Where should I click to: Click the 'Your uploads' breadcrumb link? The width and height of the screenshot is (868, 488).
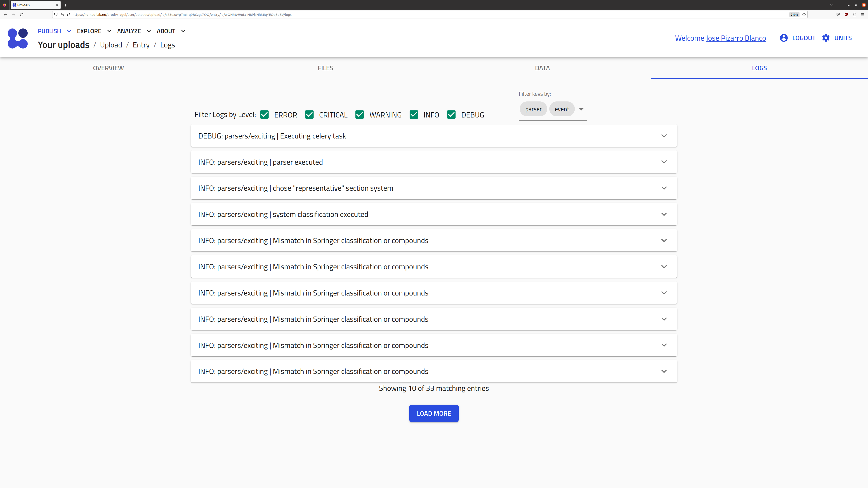(x=63, y=45)
